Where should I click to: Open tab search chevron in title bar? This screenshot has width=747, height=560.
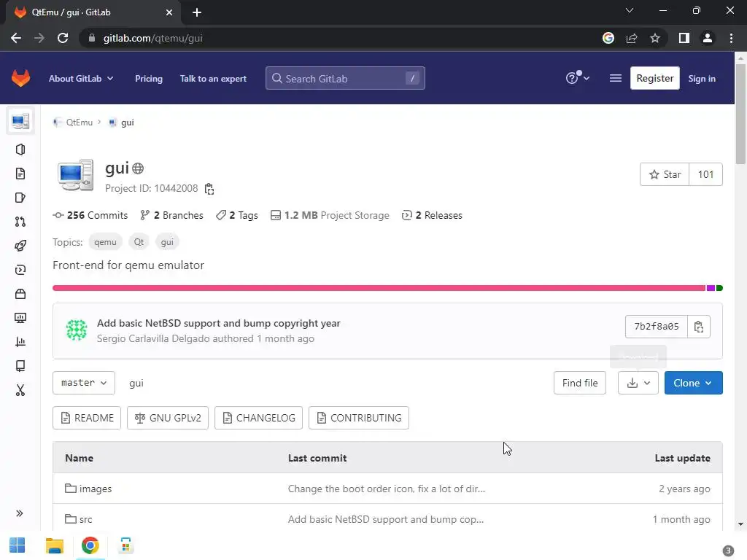click(x=630, y=10)
